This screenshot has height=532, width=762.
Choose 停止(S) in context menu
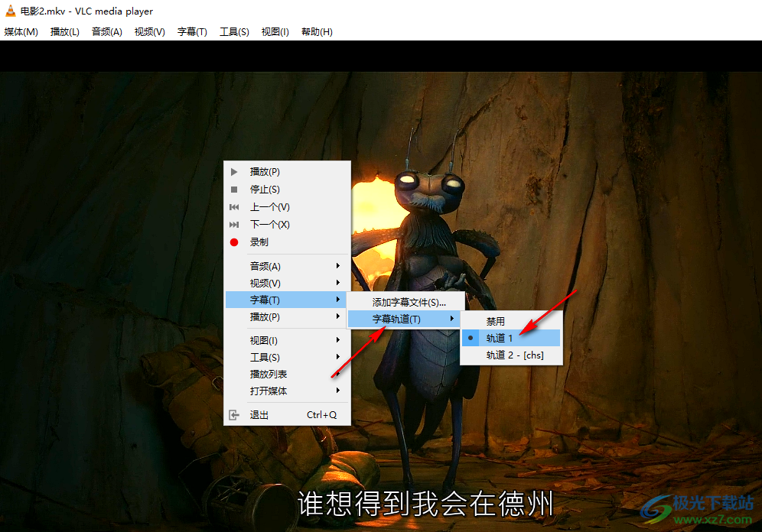[287, 190]
